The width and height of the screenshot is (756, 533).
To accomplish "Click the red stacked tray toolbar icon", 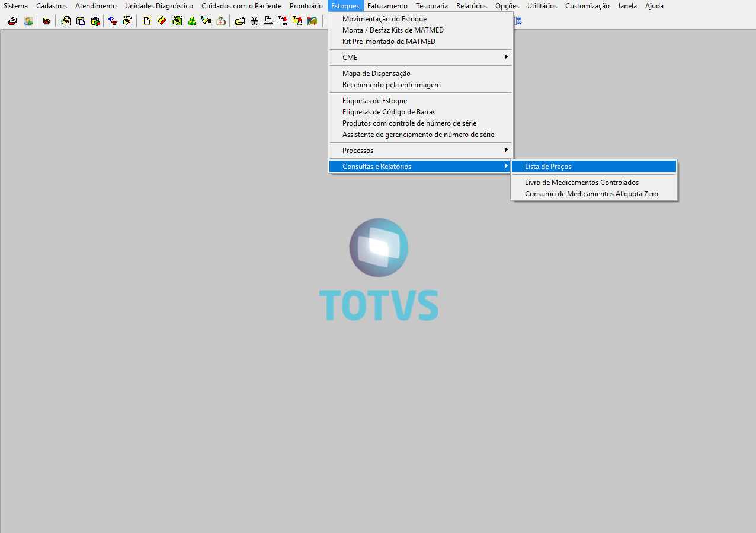I will pyautogui.click(x=12, y=21).
